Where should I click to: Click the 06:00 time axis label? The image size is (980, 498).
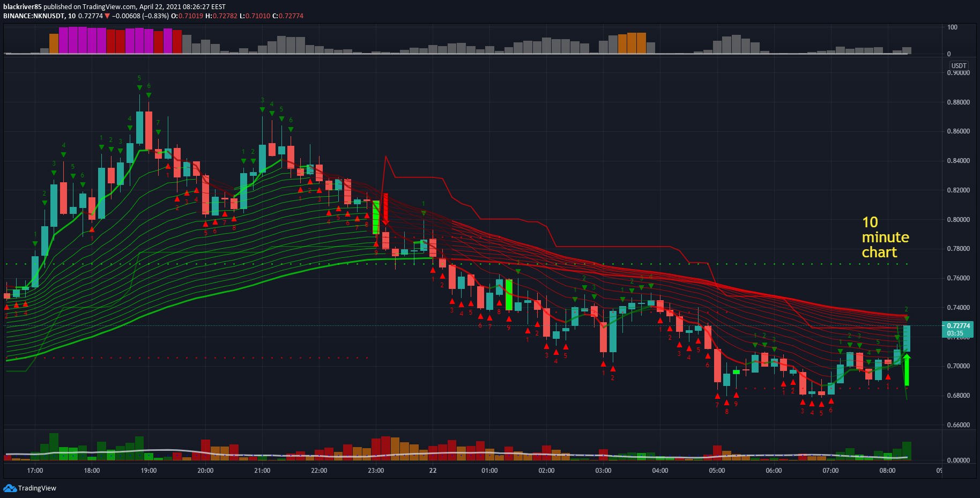(774, 471)
